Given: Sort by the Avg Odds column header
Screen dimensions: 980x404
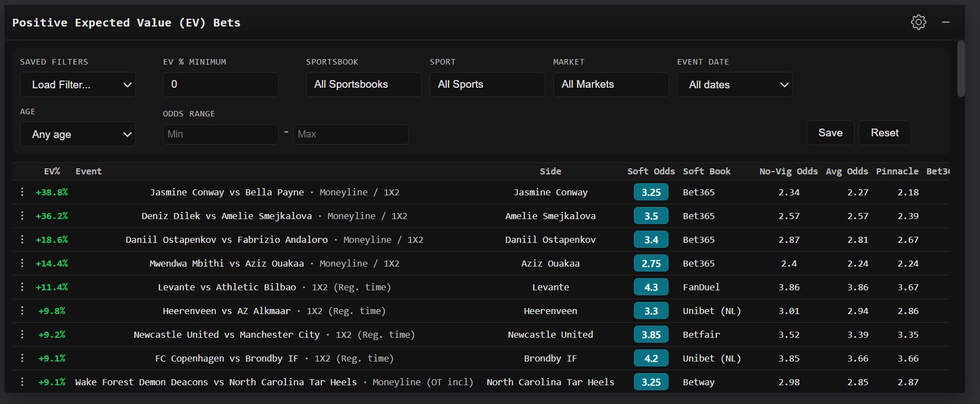Looking at the screenshot, I should click(x=847, y=171).
